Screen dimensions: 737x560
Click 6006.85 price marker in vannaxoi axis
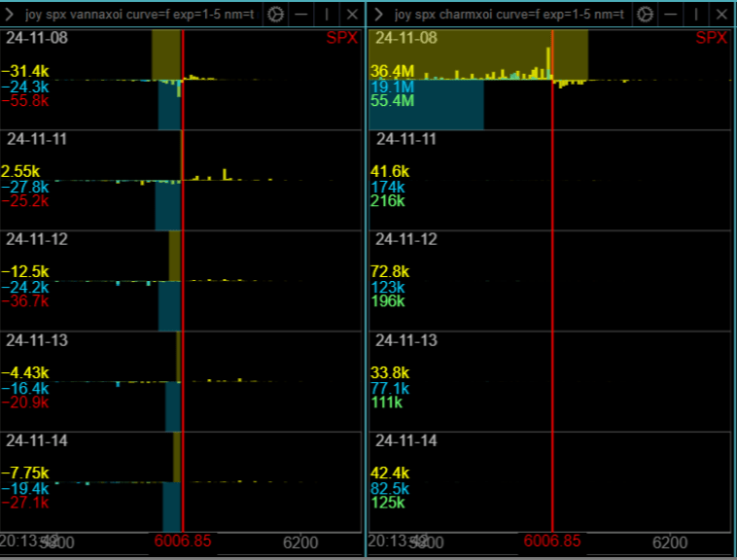tap(183, 542)
